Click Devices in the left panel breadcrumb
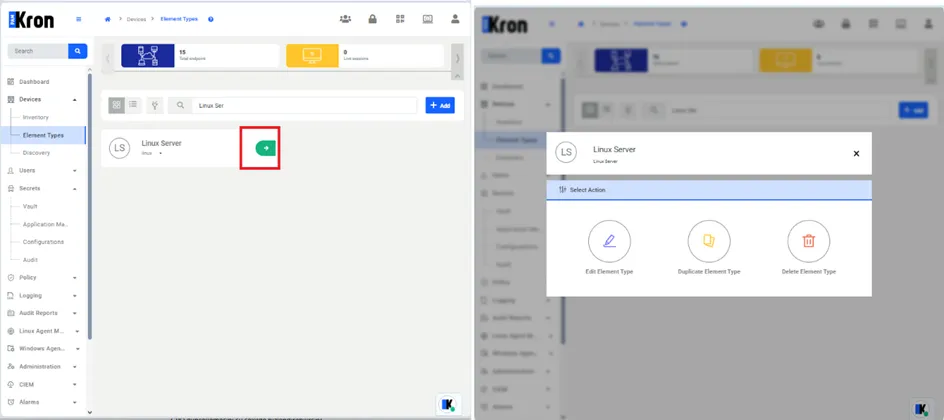944x420 pixels. click(x=136, y=19)
